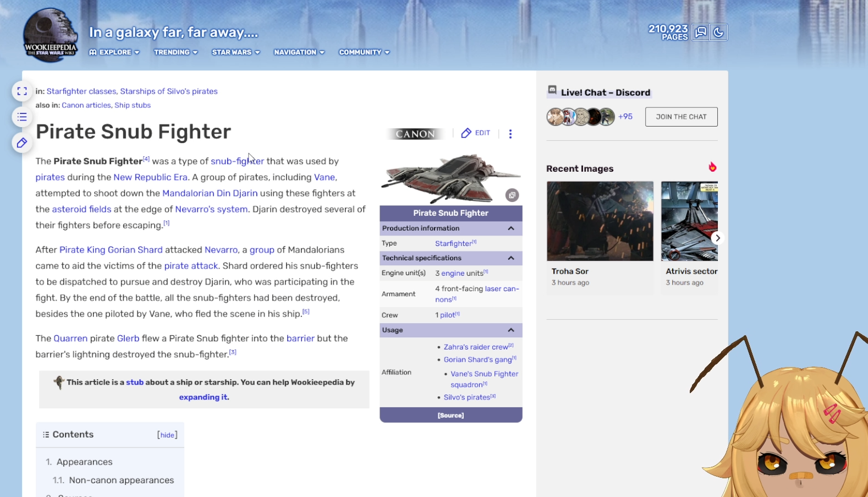This screenshot has height=497, width=868.
Task: Open the STAR WARS dropdown menu
Action: coord(236,52)
